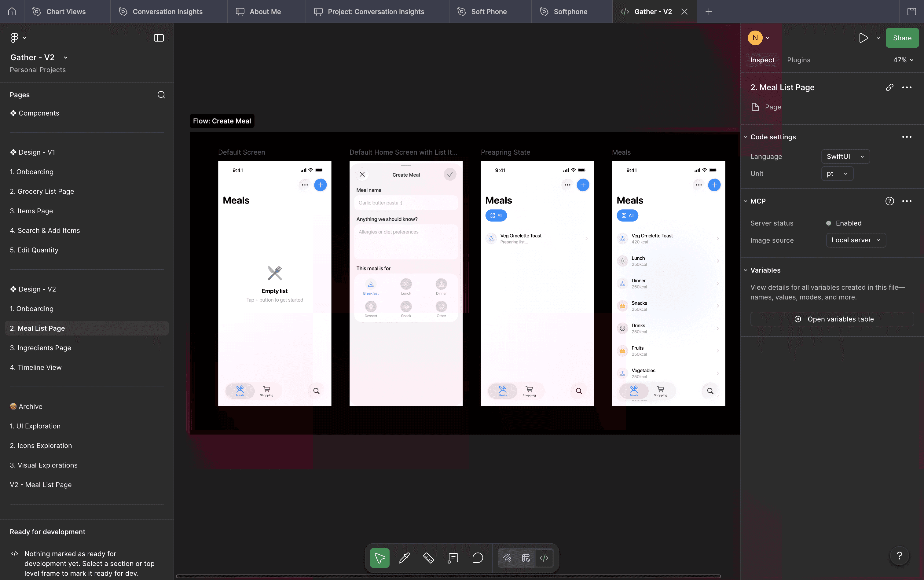Click the copy link icon beside page title
The image size is (924, 580).
click(889, 87)
